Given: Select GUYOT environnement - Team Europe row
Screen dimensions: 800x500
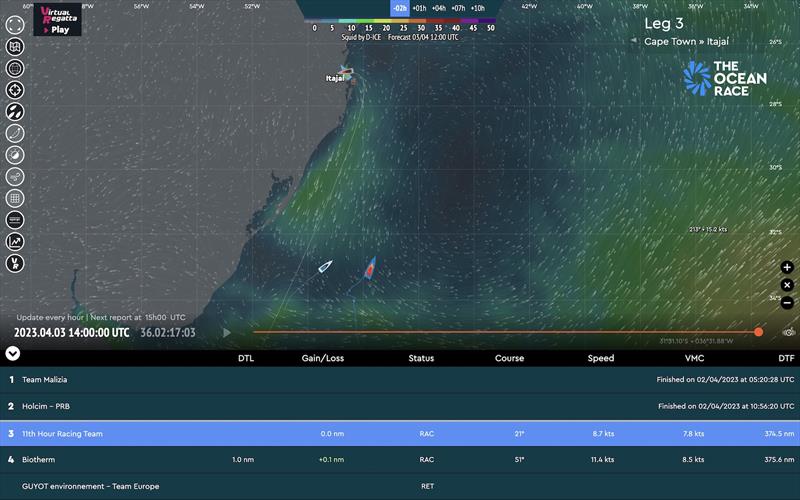Looking at the screenshot, I should [400, 487].
